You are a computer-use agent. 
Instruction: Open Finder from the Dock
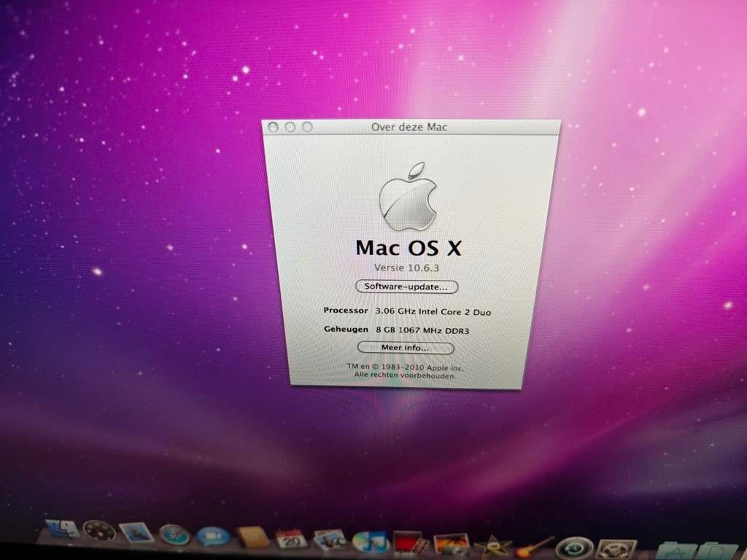point(63,529)
